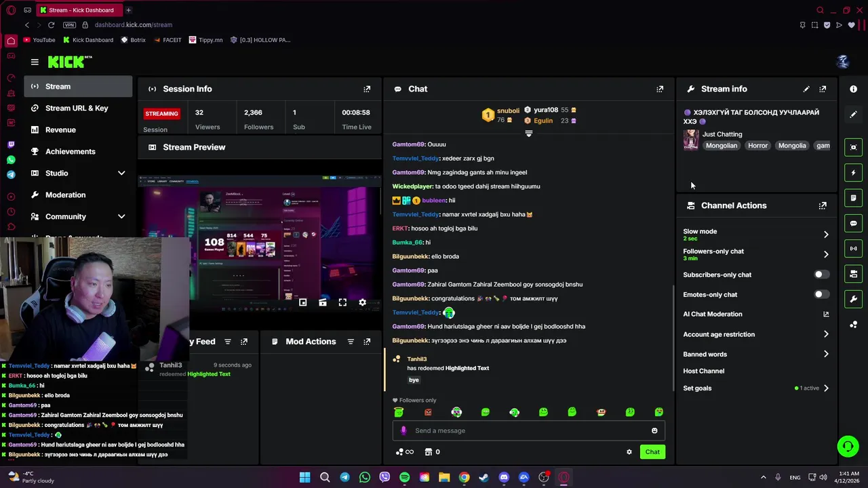Screen dimensions: 868x488
Task: Click the channel avatar in the top right
Action: 843,62
